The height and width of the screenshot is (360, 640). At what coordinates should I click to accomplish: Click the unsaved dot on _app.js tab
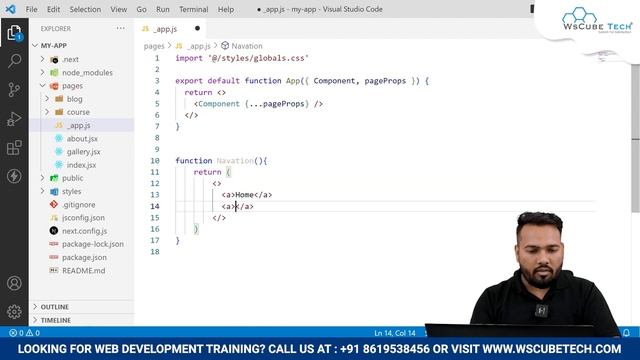[198, 28]
